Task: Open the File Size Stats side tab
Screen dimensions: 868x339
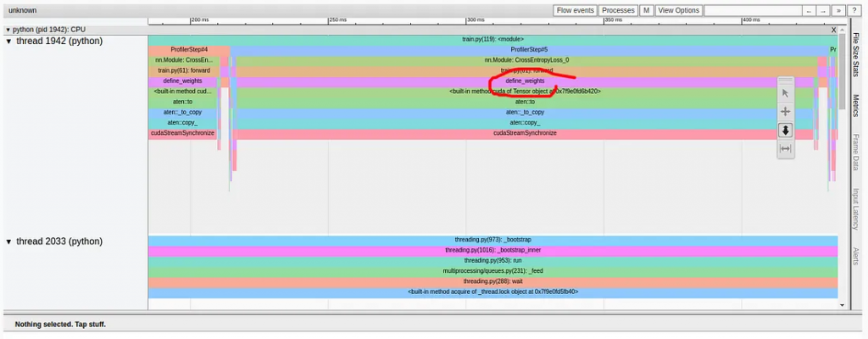Action: (855, 57)
